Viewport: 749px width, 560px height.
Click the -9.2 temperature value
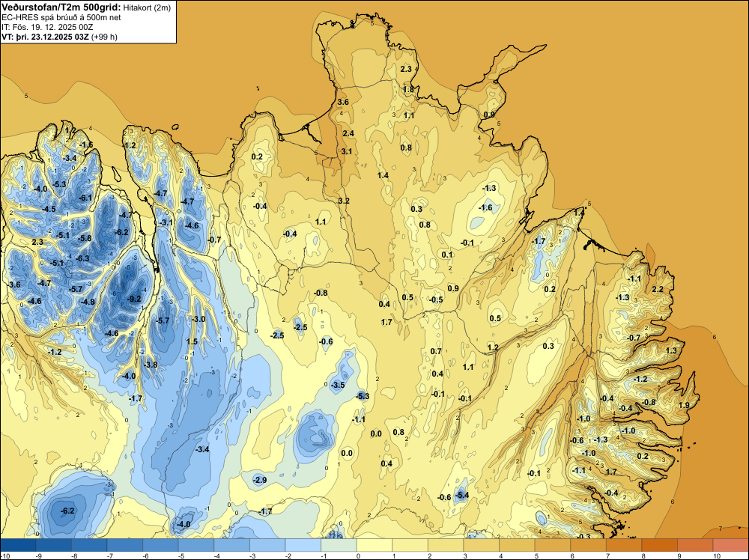tap(135, 299)
